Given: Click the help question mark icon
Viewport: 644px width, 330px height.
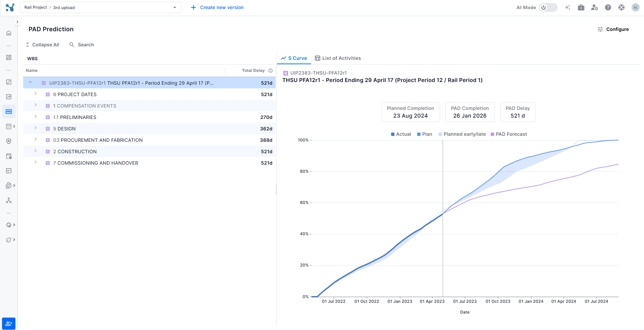Looking at the screenshot, I should [608, 7].
